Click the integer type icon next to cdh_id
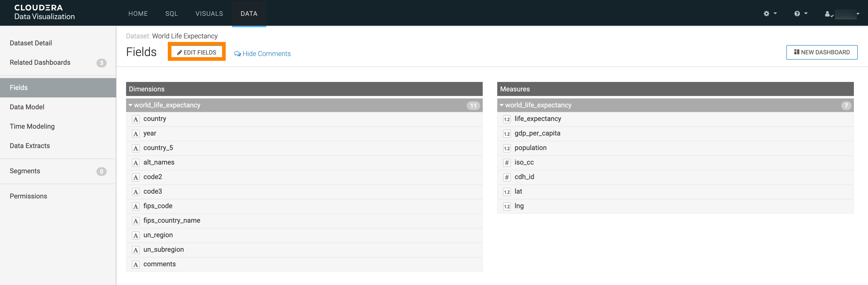The image size is (868, 285). coord(507,177)
